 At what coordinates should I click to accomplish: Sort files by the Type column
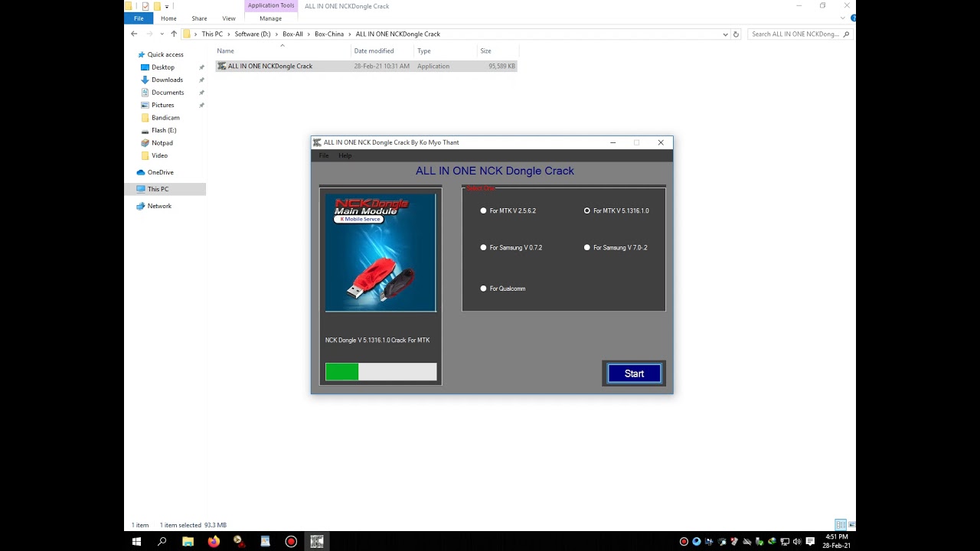pos(445,51)
